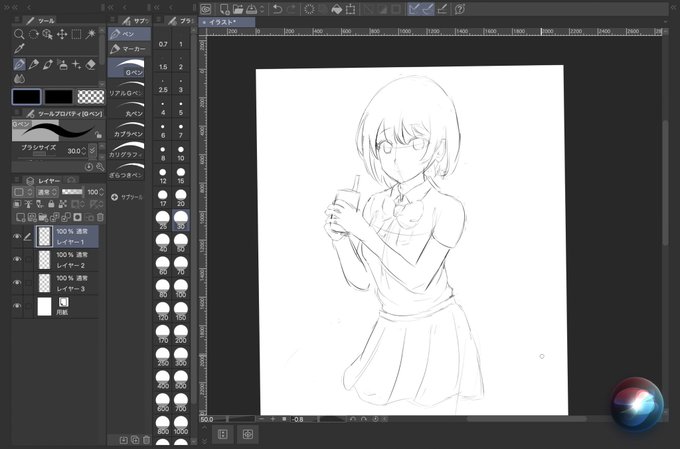Viewport: 680px width, 449px height.
Task: Hide レイヤー 3 with its eye icon
Action: click(17, 283)
